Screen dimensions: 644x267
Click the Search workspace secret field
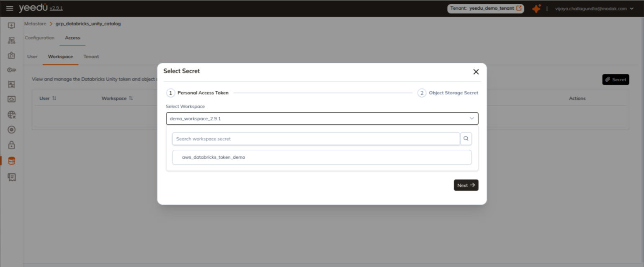pyautogui.click(x=316, y=139)
